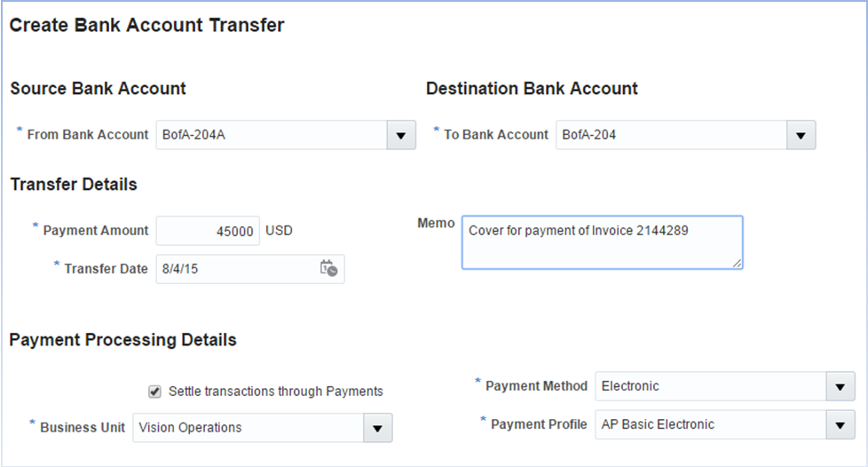The image size is (868, 467).
Task: Open the Payment Method dropdown arrow
Action: coord(840,387)
